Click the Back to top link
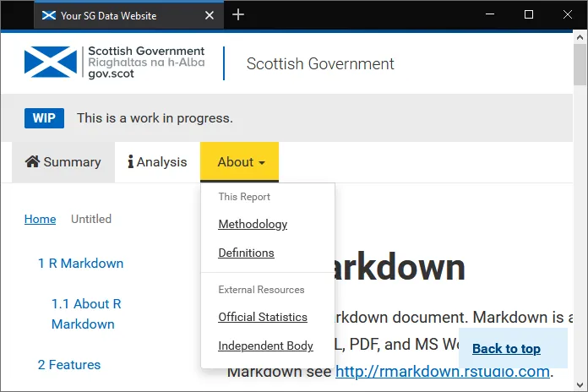 [506, 348]
